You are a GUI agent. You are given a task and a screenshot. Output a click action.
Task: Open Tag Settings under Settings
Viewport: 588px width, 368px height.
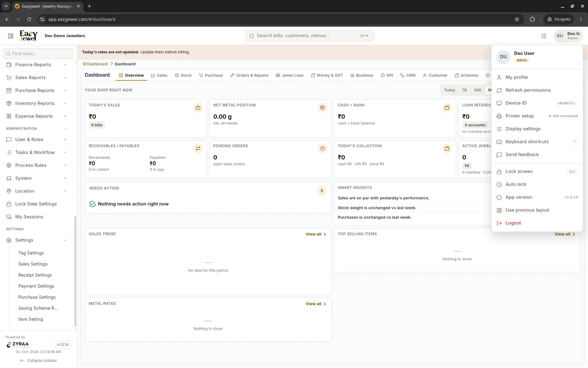tap(31, 253)
